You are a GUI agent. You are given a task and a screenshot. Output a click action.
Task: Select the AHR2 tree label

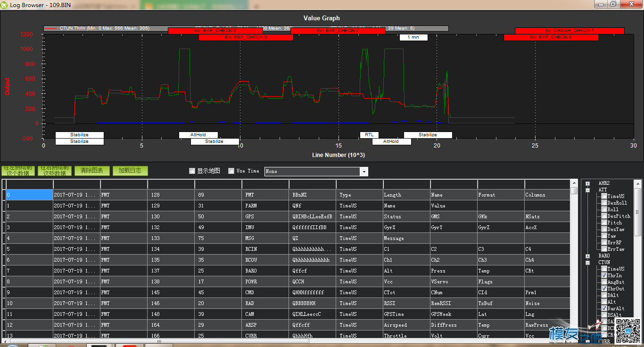604,183
